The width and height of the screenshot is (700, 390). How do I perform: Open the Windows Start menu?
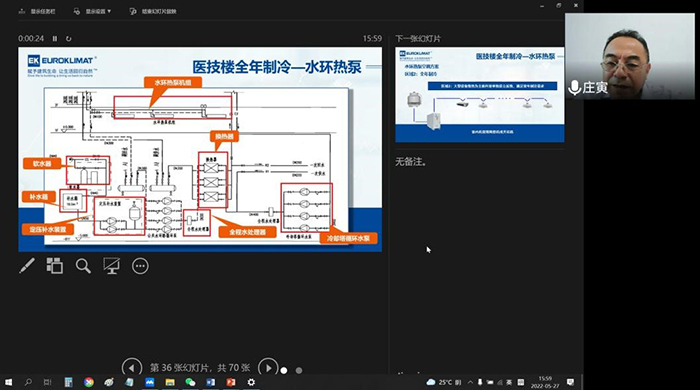pyautogui.click(x=8, y=382)
